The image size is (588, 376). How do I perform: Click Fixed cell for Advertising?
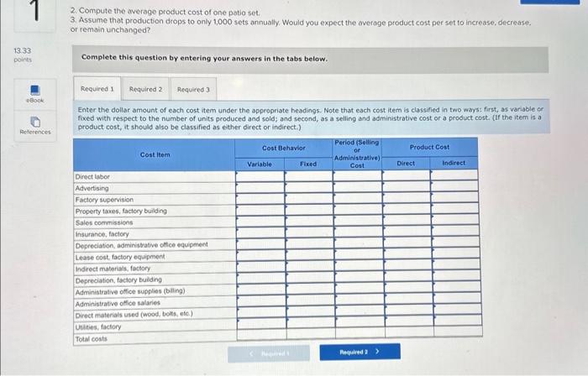(x=308, y=187)
